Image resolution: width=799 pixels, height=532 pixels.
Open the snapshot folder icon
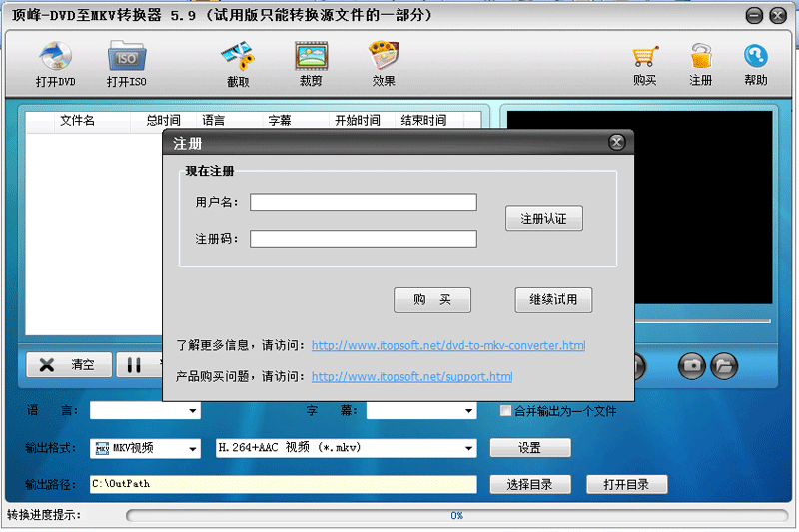point(724,366)
